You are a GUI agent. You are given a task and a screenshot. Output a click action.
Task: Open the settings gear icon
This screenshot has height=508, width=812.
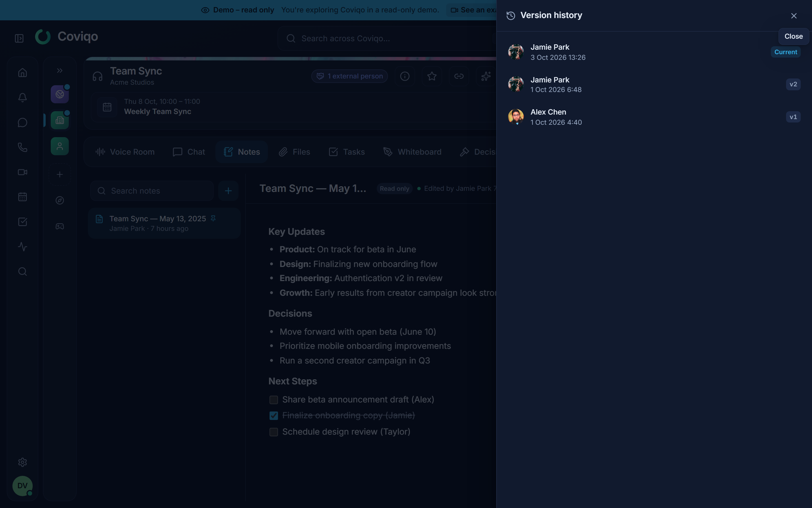(23, 462)
